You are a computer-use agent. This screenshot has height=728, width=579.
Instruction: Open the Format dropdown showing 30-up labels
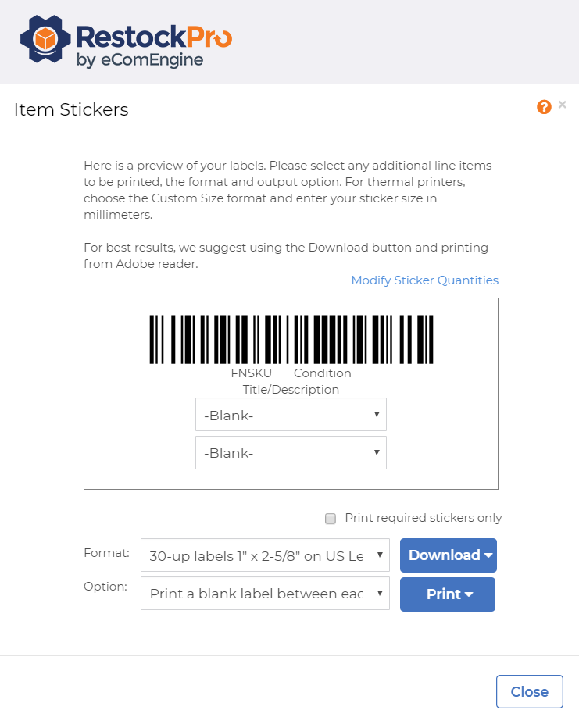263,555
